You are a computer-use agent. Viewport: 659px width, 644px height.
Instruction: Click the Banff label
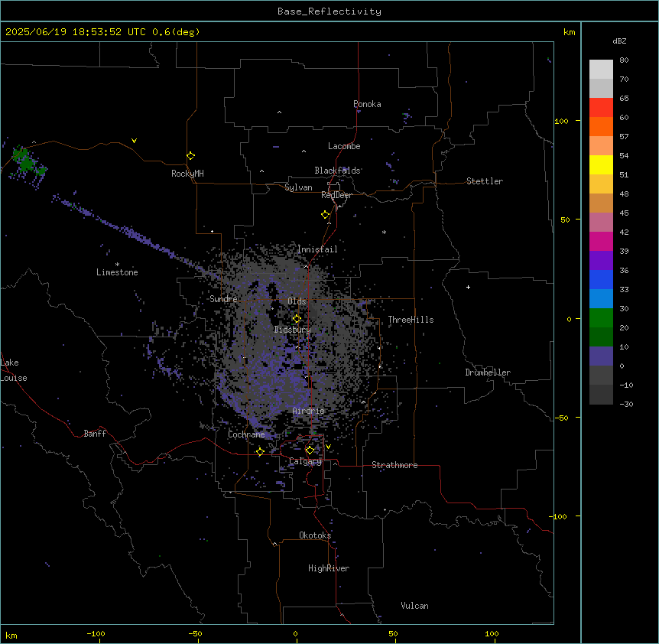pos(95,434)
